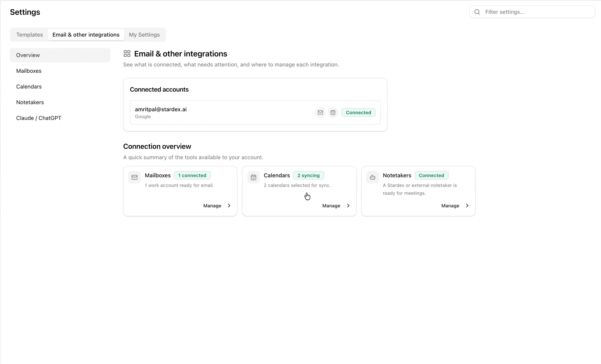Click the Connected badge in accounts row
The image size is (601, 364).
pos(358,112)
